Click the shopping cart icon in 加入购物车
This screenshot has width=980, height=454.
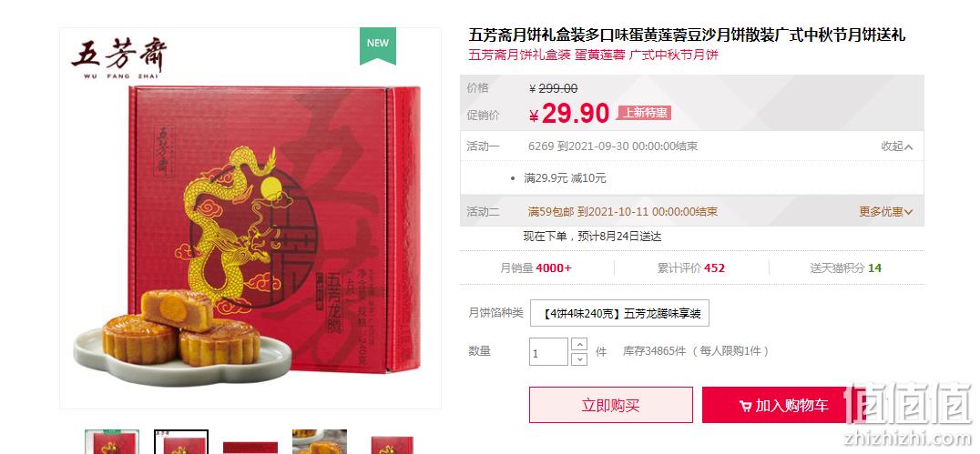[x=745, y=406]
